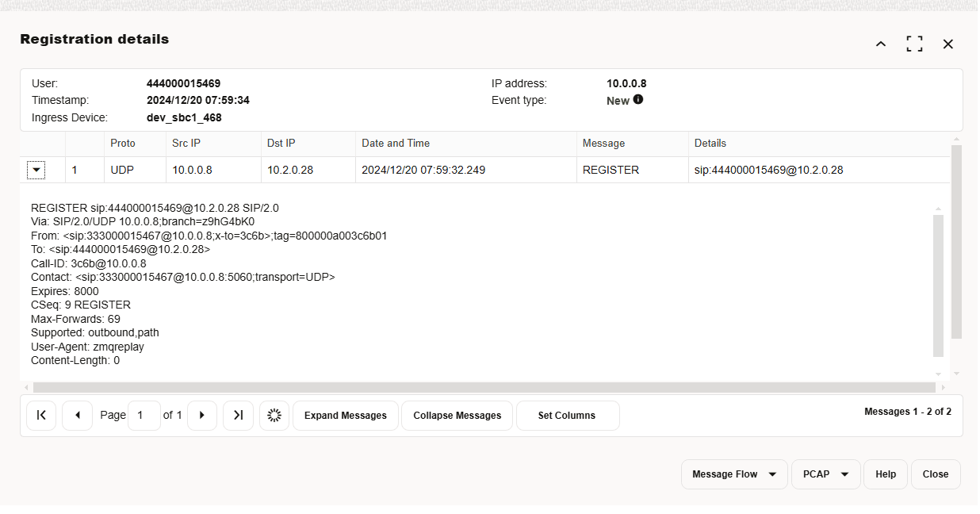
Task: Enter fullscreen for Registration details
Action: [x=914, y=44]
